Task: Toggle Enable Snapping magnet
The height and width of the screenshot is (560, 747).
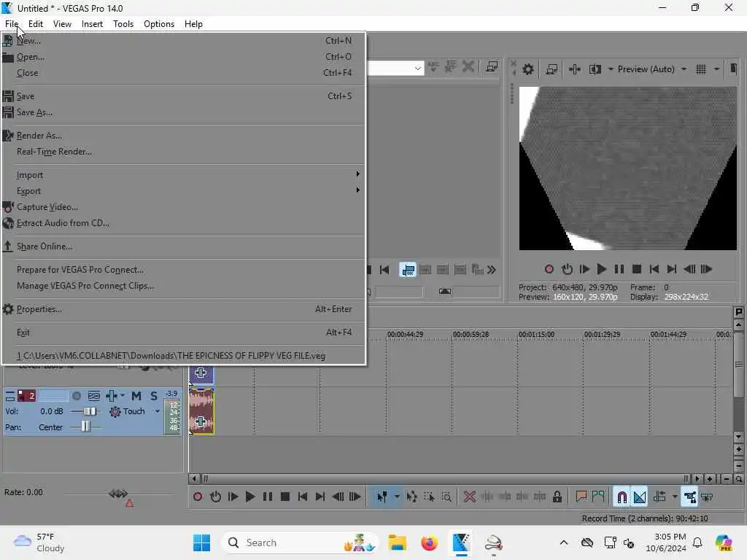Action: tap(622, 497)
